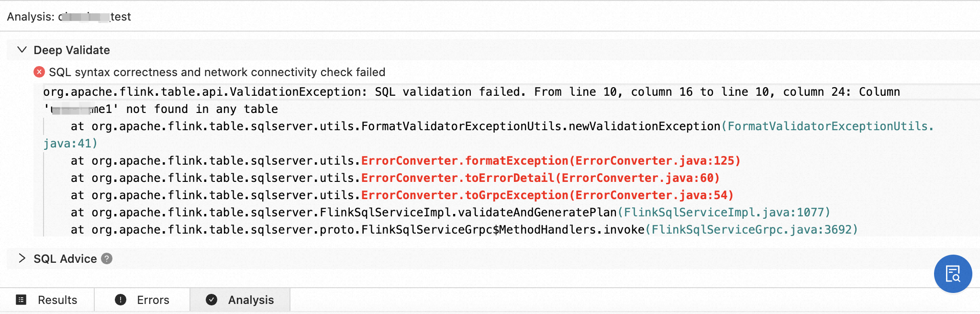Switch to the Results tab
The height and width of the screenshot is (314, 980).
[57, 300]
